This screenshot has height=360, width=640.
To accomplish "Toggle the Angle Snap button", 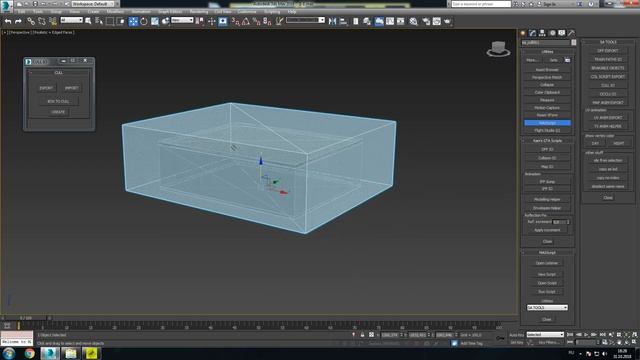I will tap(246, 21).
